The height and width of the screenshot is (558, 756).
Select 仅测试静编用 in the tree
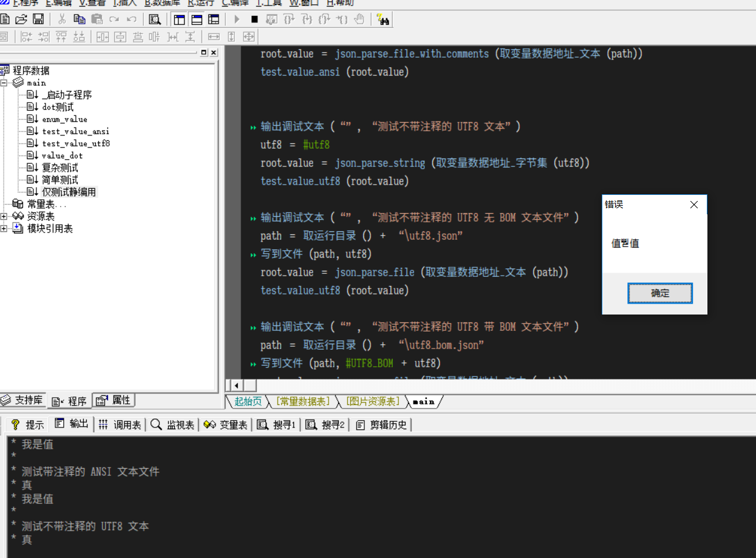[69, 192]
